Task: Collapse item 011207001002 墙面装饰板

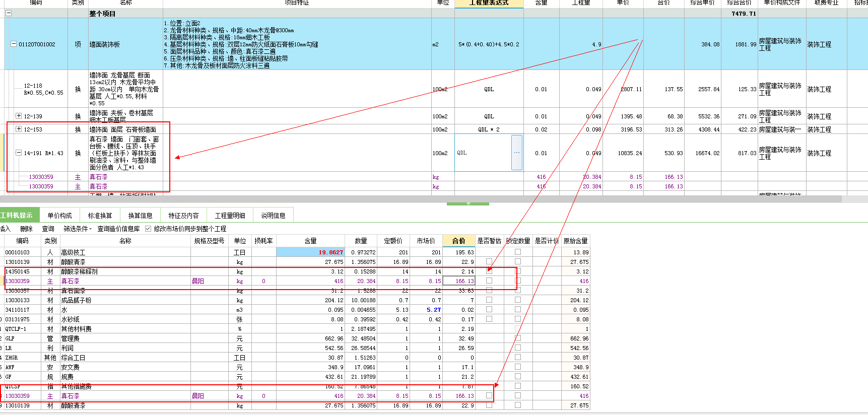Action: [14, 44]
